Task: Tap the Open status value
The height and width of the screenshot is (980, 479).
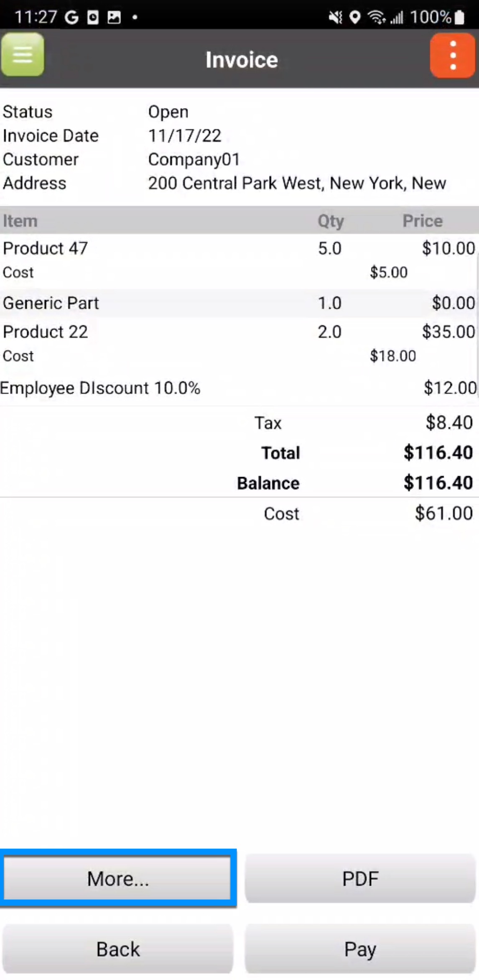Action: point(168,112)
